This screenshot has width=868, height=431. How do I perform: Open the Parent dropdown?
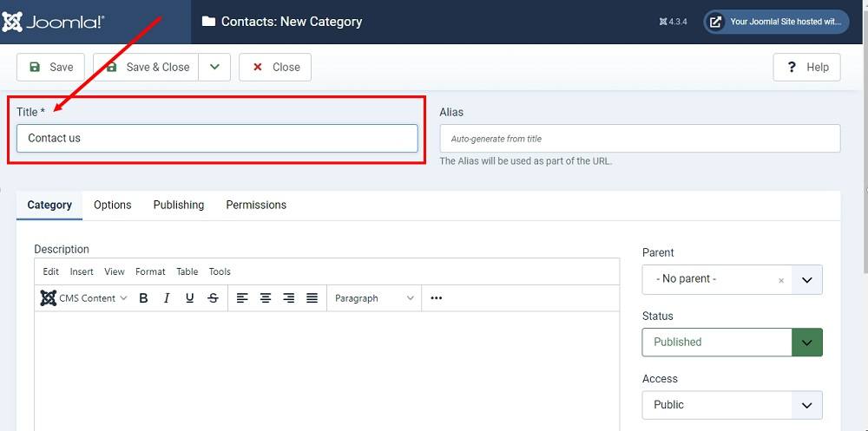pyautogui.click(x=806, y=279)
